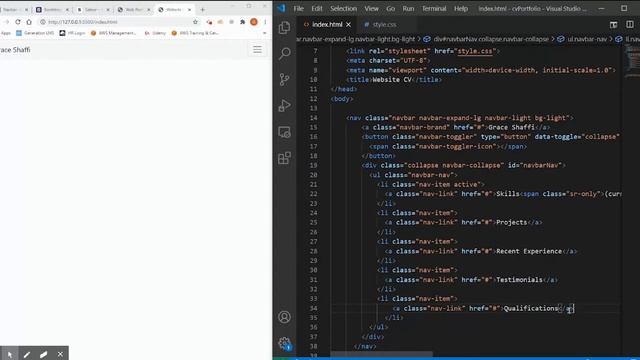
Task: Select the pen annotation tool
Action: pyautogui.click(x=27, y=354)
